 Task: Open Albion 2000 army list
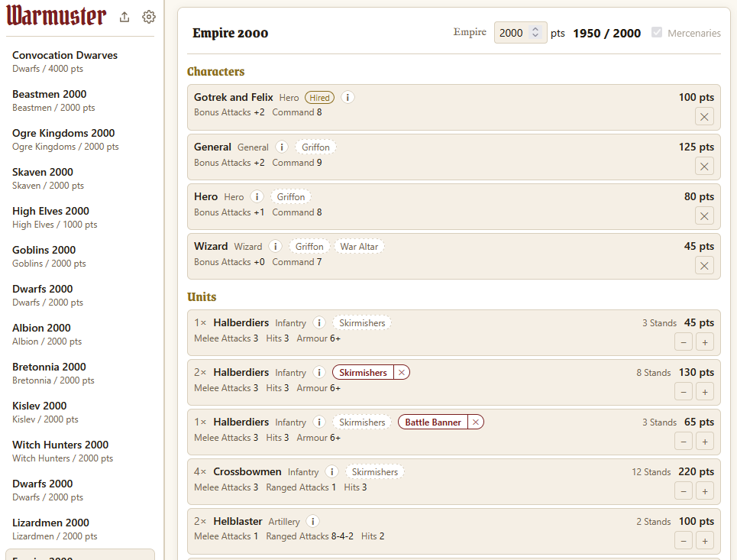coord(80,335)
